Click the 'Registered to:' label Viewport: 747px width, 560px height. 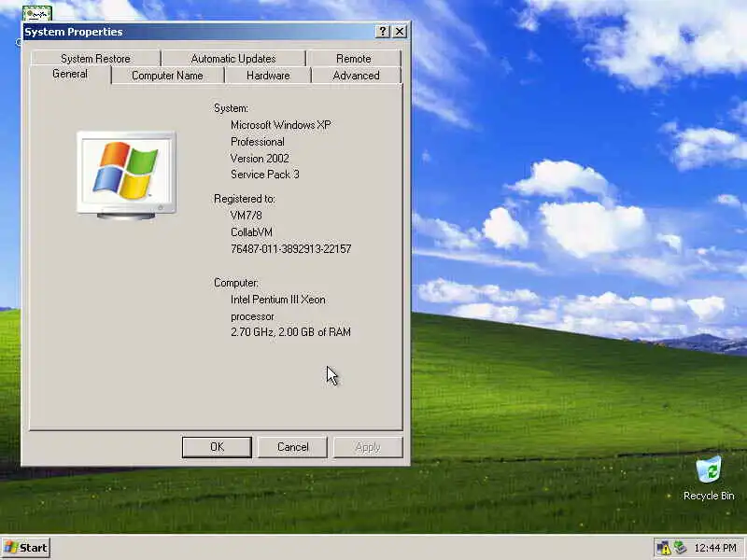(245, 199)
